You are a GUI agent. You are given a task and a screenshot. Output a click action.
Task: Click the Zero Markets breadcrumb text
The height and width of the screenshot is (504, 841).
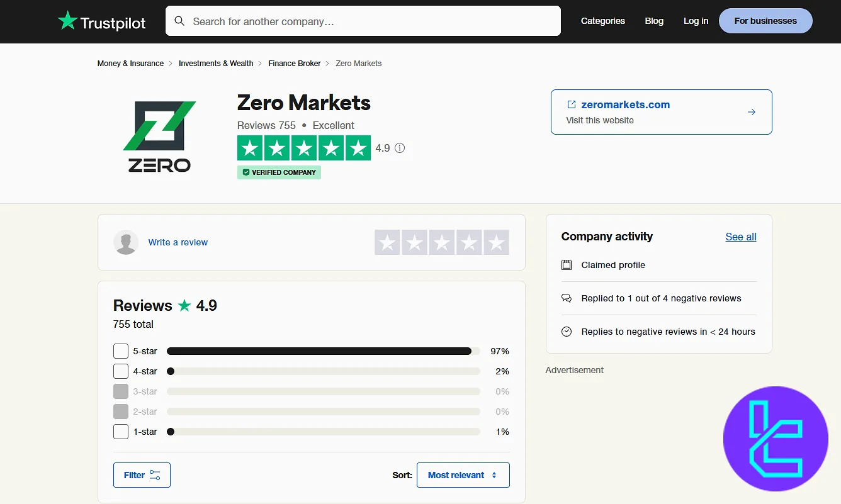pos(359,64)
